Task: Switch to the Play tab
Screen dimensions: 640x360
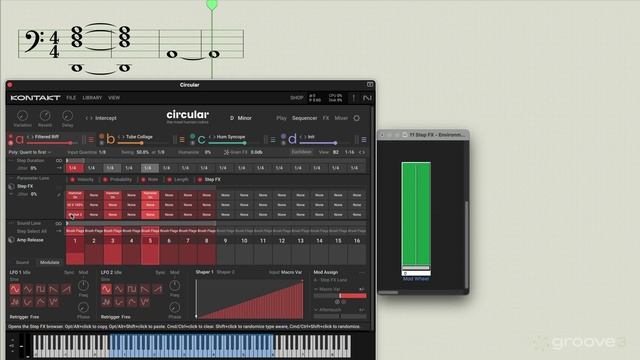Action: pyautogui.click(x=281, y=118)
